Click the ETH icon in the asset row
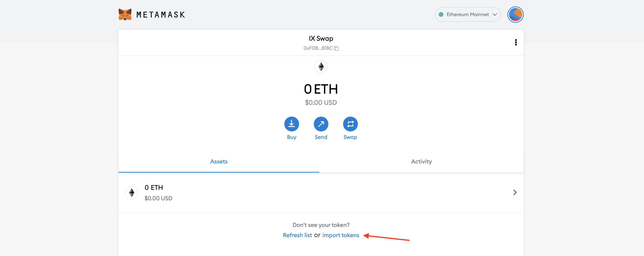644x256 pixels. [131, 193]
